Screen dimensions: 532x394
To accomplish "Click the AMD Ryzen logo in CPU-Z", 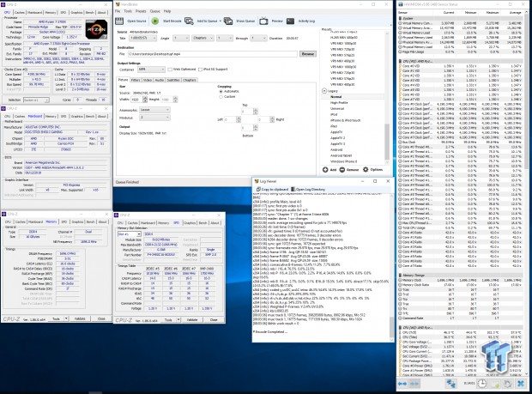I will (96, 29).
